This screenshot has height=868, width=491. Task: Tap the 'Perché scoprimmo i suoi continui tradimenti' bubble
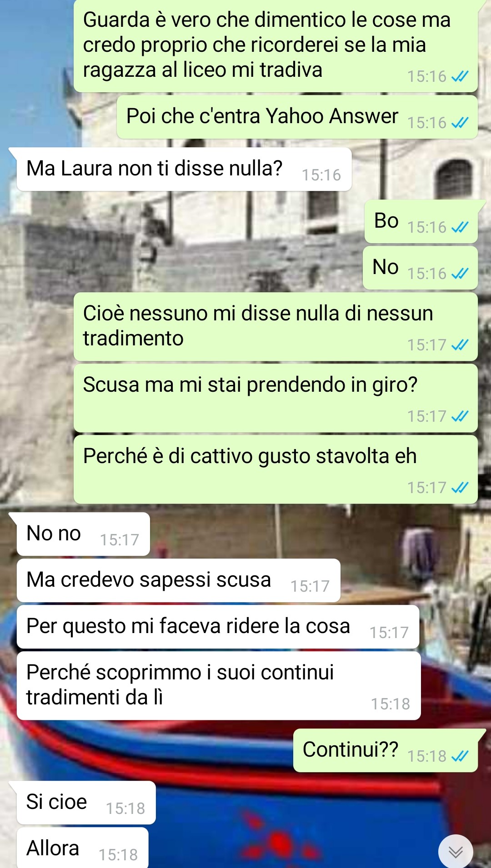219,686
